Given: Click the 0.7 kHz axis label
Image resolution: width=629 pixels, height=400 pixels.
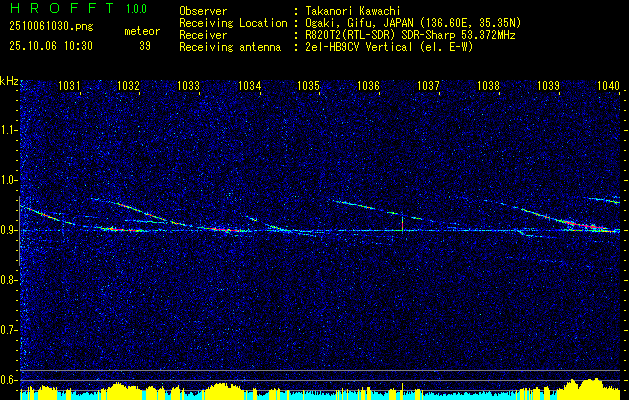Looking at the screenshot, I should pyautogui.click(x=8, y=330).
